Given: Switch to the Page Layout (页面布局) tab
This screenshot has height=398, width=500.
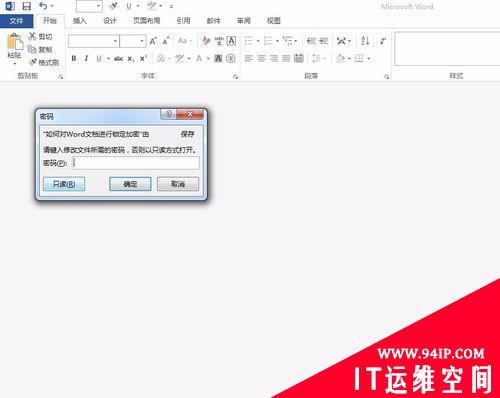Looking at the screenshot, I should coord(147,21).
